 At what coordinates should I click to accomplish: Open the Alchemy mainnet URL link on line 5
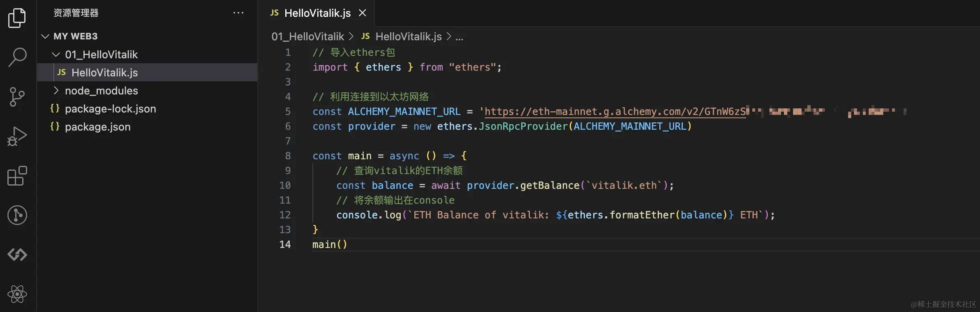pyautogui.click(x=615, y=112)
